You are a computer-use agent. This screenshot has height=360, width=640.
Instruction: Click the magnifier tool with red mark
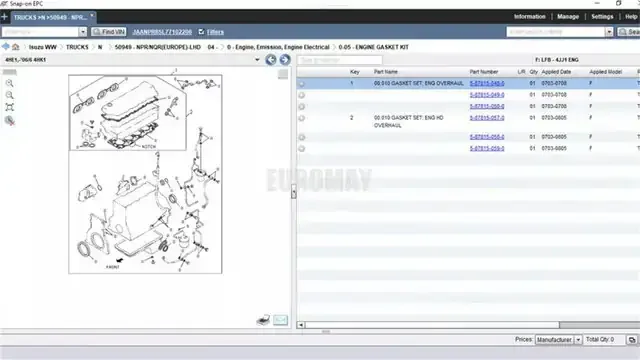click(x=9, y=120)
